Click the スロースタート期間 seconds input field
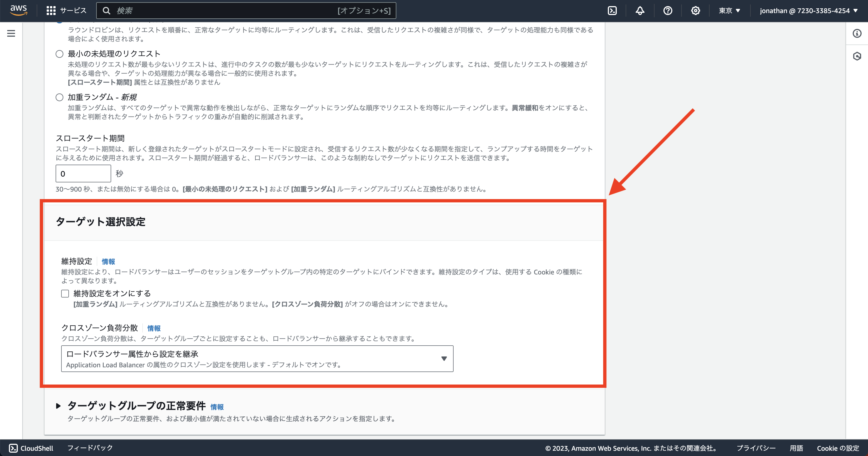The image size is (868, 456). pos(83,173)
